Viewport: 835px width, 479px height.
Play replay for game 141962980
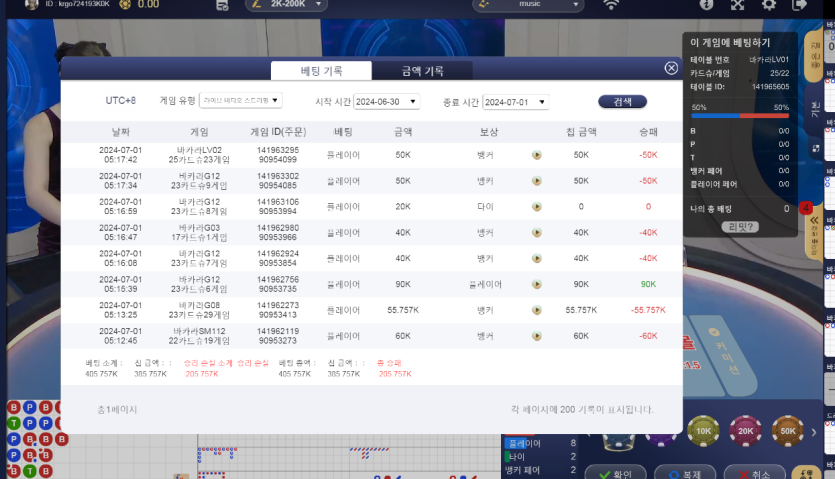pos(537,233)
